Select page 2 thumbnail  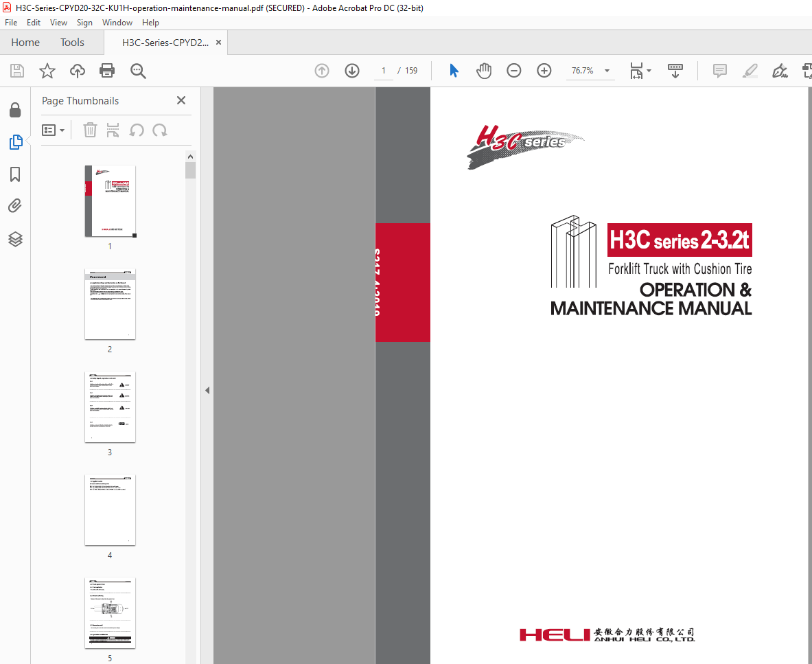pos(110,304)
